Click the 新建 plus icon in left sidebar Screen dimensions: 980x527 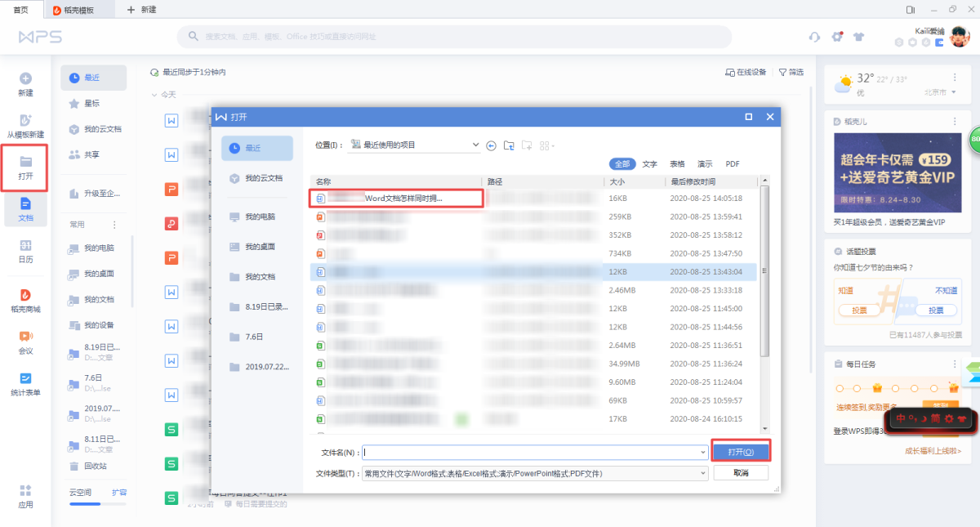[25, 78]
